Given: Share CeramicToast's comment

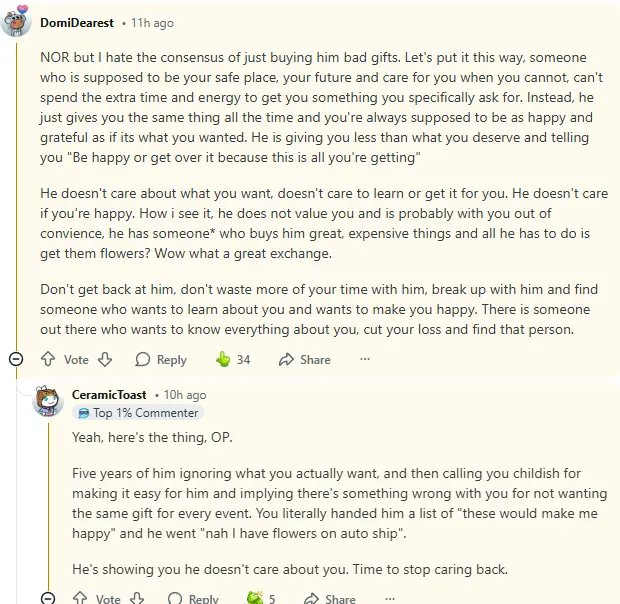Looking at the screenshot, I should point(331,598).
